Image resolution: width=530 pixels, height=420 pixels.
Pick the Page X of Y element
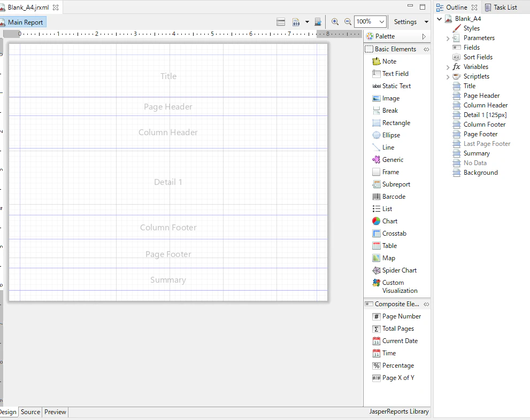[393, 378]
